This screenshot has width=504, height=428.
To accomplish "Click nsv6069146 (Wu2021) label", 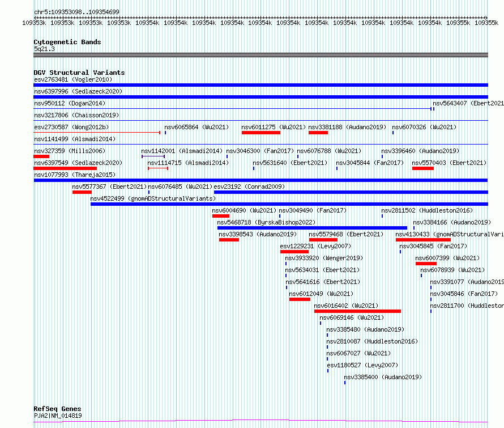I will [352, 317].
